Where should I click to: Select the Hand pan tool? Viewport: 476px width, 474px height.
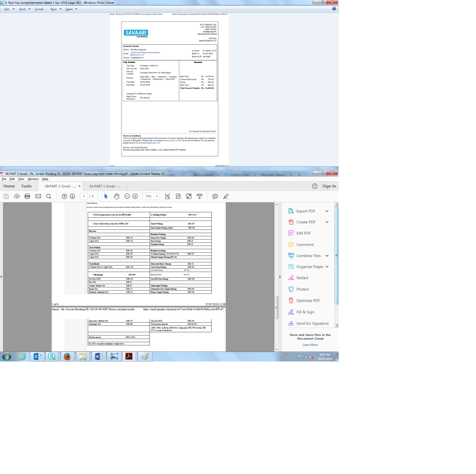click(x=117, y=196)
